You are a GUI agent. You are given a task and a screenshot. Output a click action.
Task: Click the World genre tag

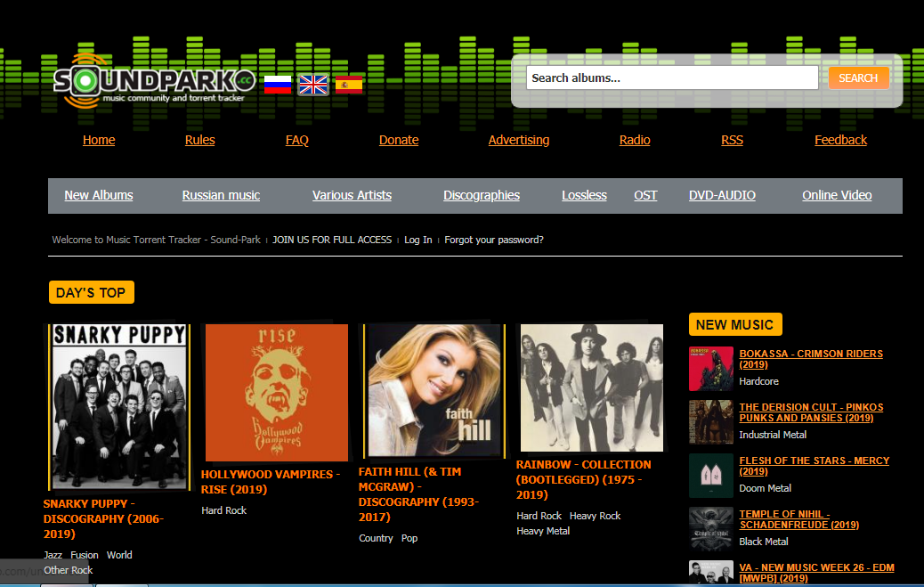pos(119,555)
